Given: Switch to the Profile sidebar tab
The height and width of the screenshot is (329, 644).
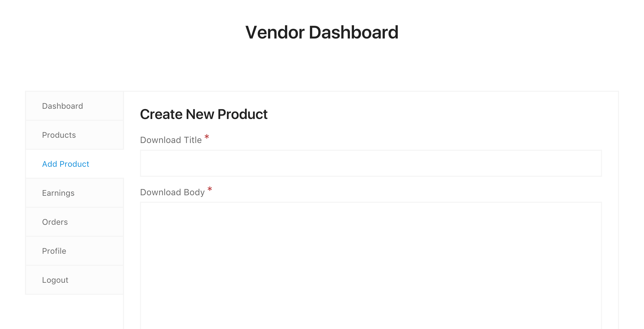Looking at the screenshot, I should coord(54,251).
